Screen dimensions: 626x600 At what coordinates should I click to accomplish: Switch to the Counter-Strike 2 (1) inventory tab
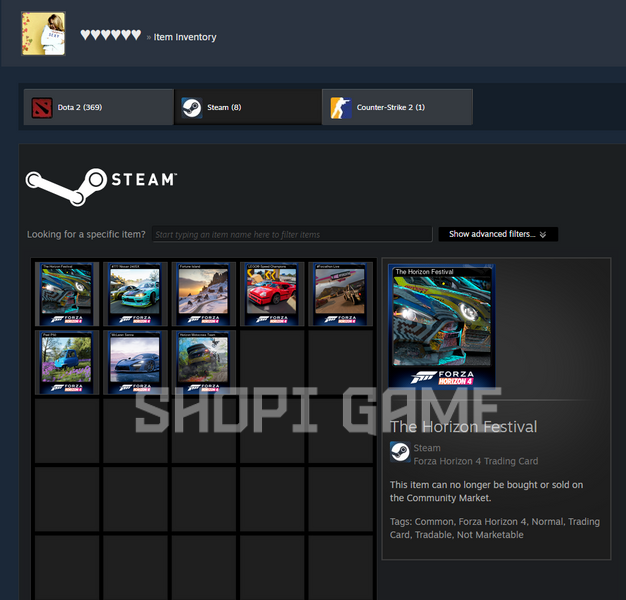coord(397,107)
